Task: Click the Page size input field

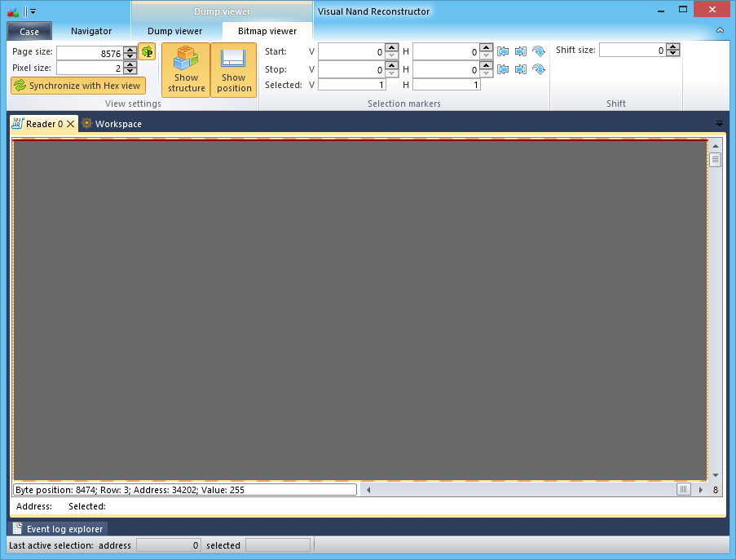Action: (x=90, y=53)
